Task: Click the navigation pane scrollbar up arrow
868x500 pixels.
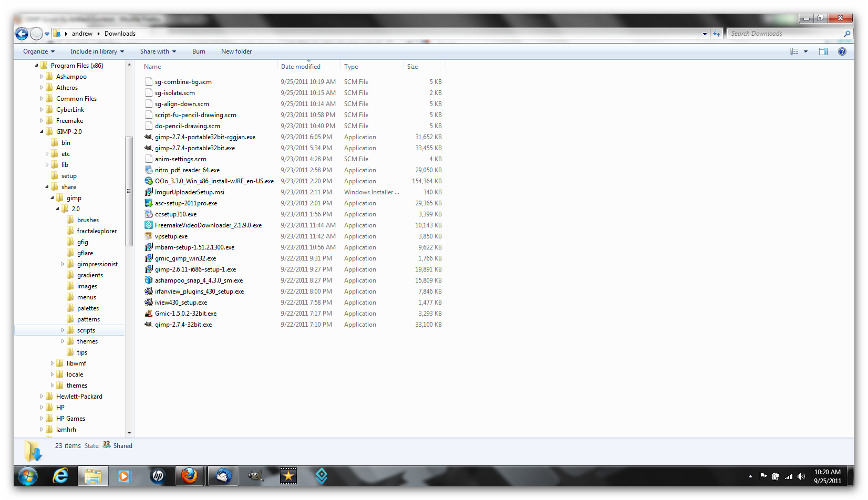Action: click(129, 65)
